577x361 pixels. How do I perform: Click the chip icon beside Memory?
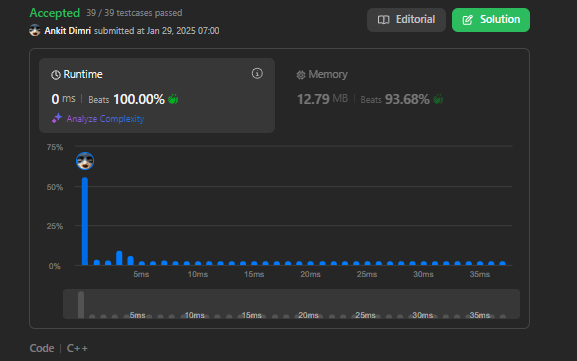(301, 75)
